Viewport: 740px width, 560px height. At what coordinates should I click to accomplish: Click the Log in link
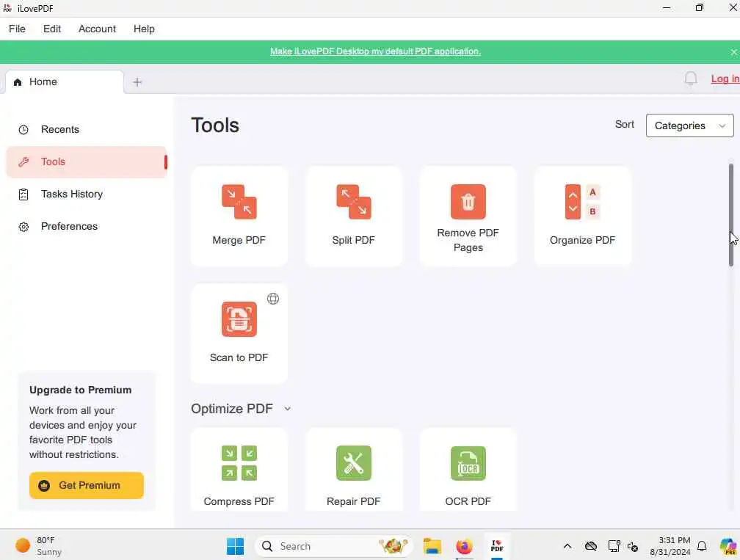pyautogui.click(x=725, y=79)
